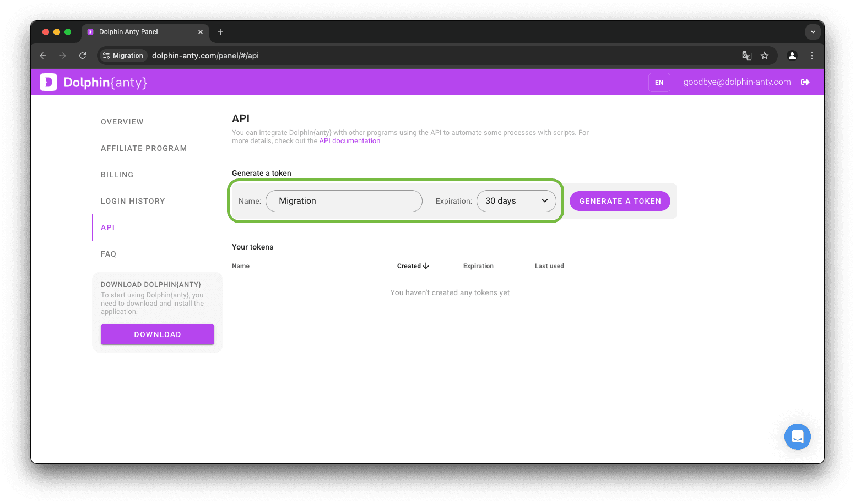Sort tokens by Created column
This screenshot has height=504, width=855.
pos(413,266)
